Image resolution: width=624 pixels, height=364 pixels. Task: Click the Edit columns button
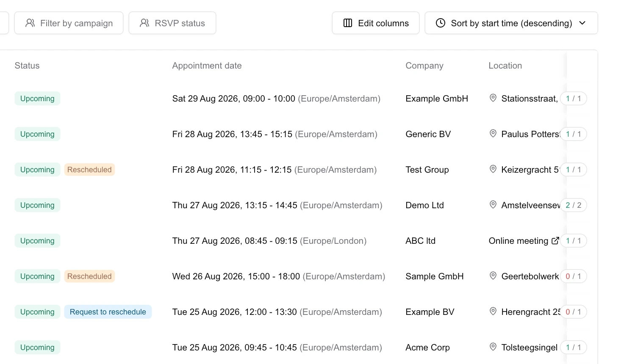click(376, 23)
